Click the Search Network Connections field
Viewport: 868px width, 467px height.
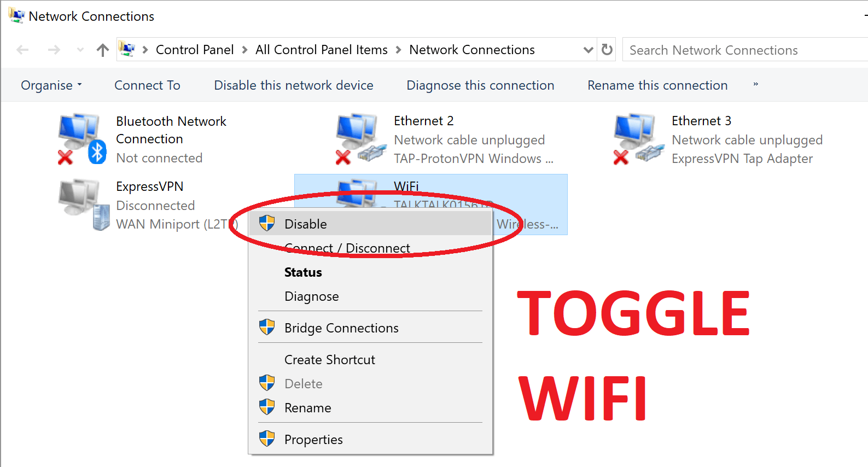click(x=745, y=50)
